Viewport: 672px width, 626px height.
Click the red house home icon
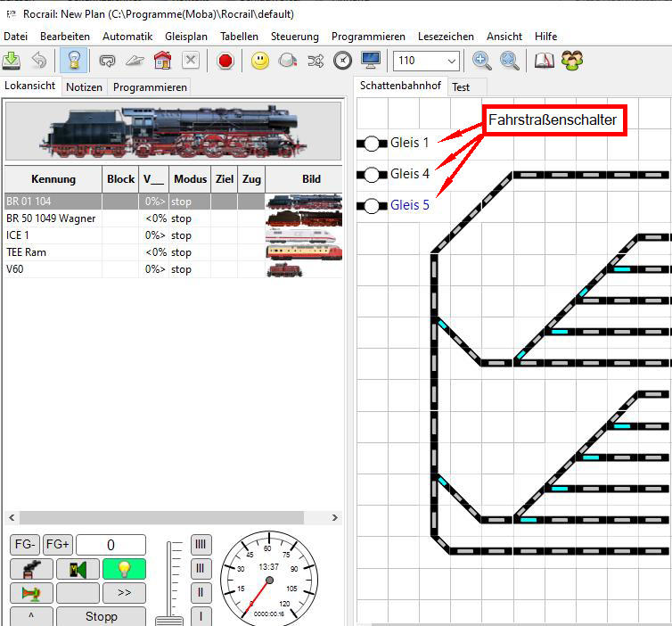click(x=161, y=61)
